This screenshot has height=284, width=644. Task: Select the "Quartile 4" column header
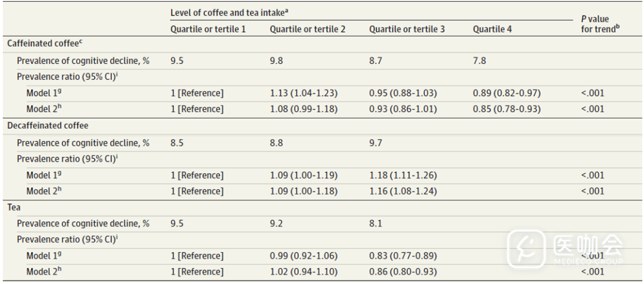(493, 29)
